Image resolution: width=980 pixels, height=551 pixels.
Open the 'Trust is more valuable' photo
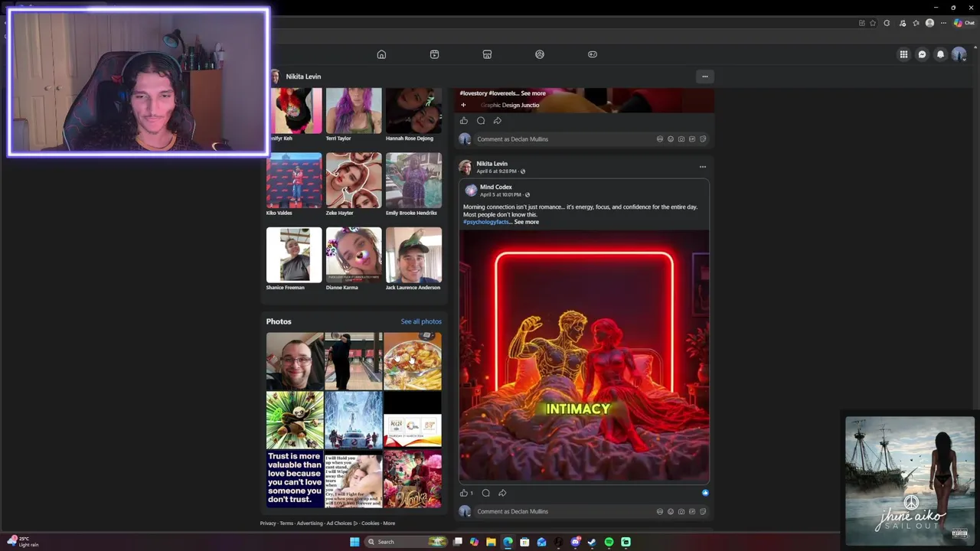[295, 479]
